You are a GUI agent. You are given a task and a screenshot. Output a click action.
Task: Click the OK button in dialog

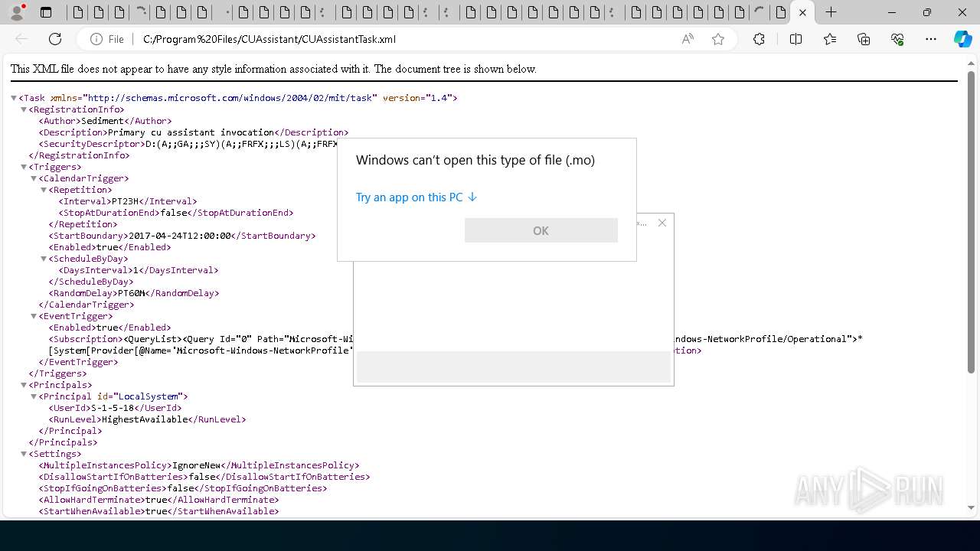pos(541,230)
